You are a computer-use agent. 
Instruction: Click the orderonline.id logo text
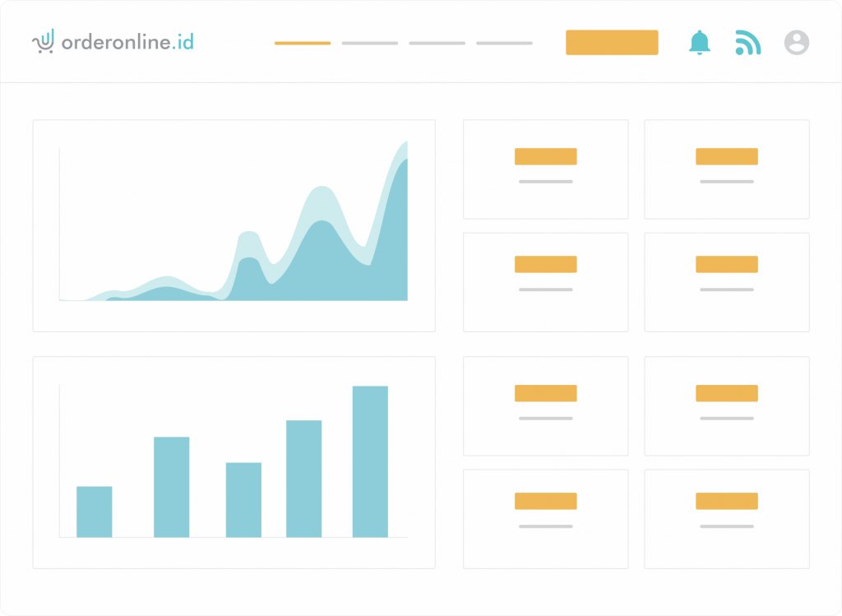[x=127, y=42]
